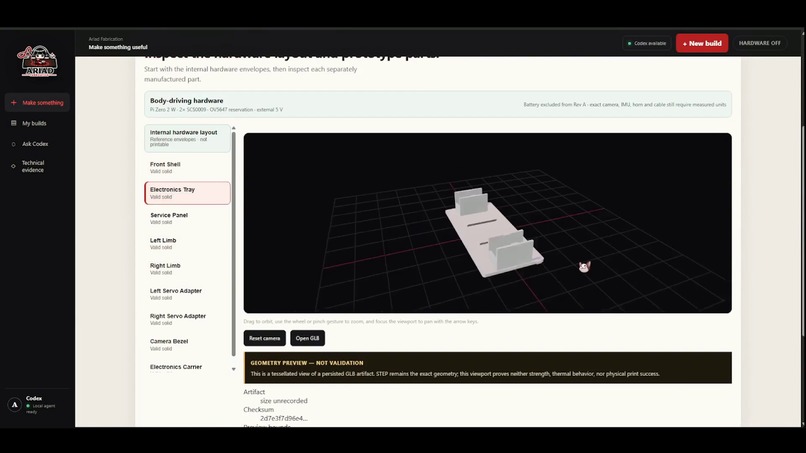Open Make something page
This screenshot has height=453, width=806.
tap(37, 103)
